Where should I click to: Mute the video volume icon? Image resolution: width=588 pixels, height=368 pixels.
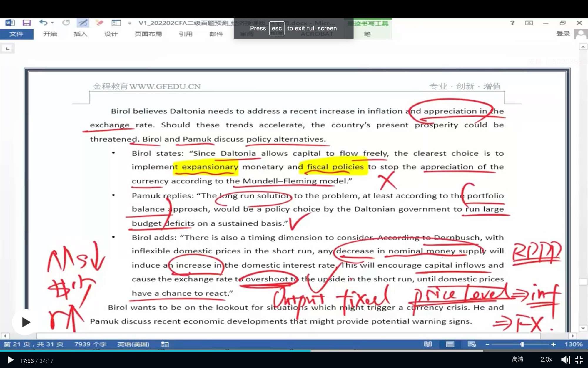565,360
